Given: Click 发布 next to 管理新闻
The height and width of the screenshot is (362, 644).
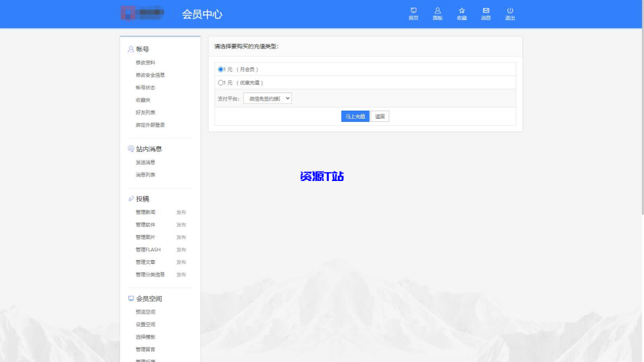Looking at the screenshot, I should click(x=181, y=212).
